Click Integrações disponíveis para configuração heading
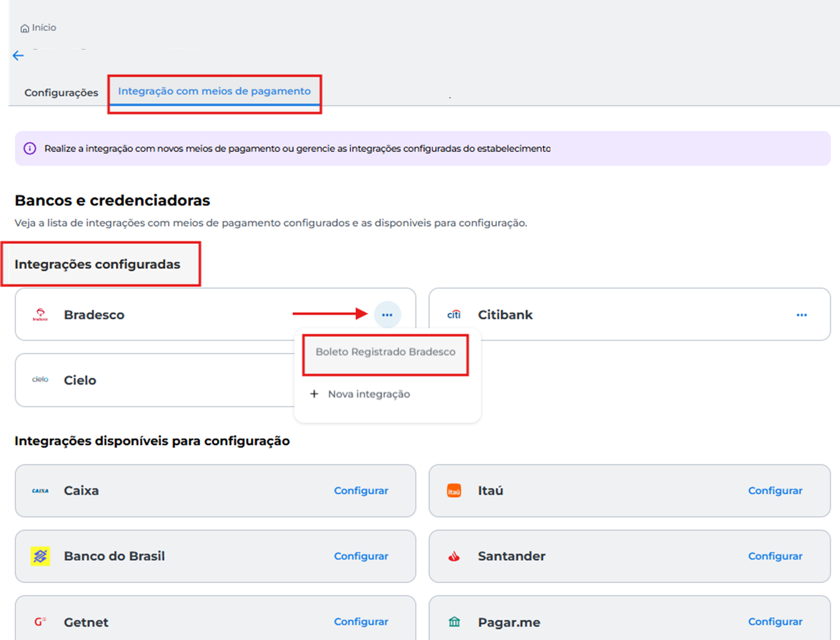The image size is (840, 640). (x=152, y=441)
